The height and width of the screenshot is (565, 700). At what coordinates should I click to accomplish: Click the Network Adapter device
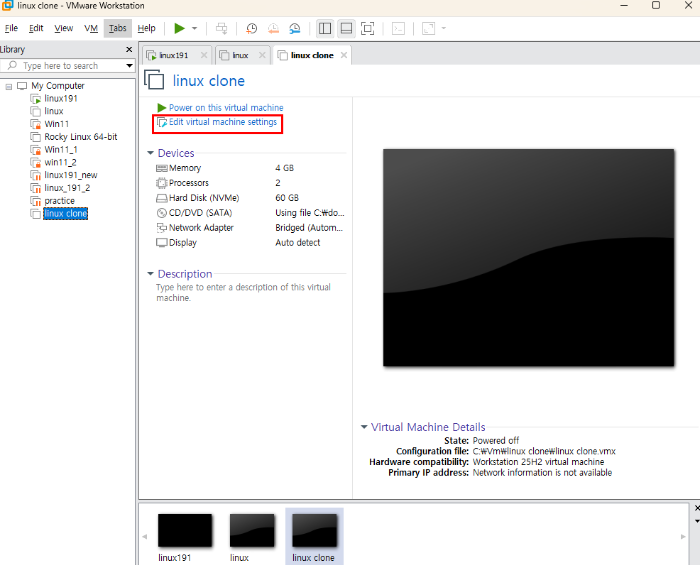pyautogui.click(x=201, y=228)
